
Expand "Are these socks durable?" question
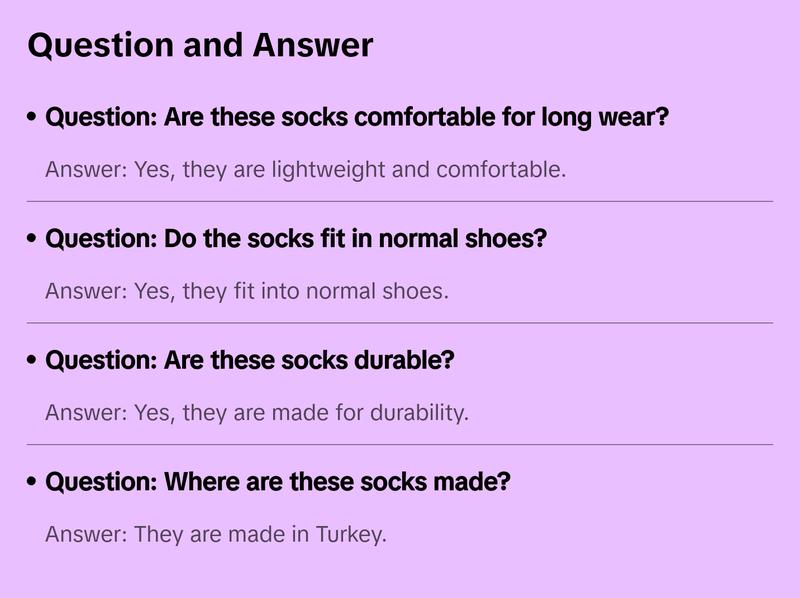click(x=249, y=360)
